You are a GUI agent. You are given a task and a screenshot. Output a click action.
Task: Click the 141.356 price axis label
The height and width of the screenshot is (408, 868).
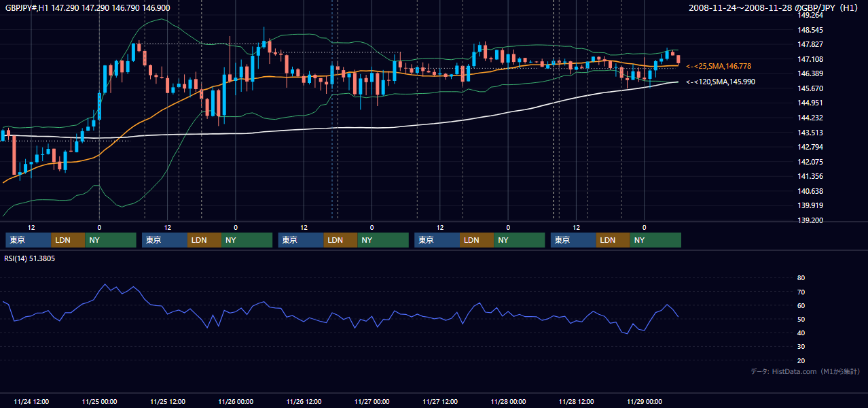[x=810, y=176]
